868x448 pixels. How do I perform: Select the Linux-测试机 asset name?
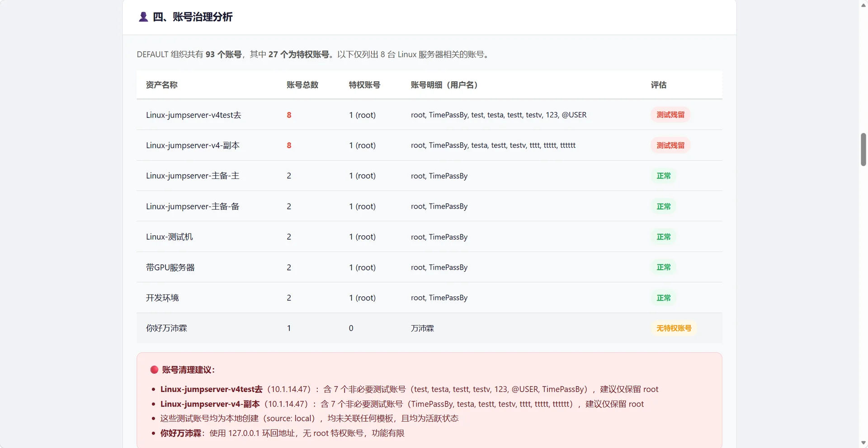point(170,237)
